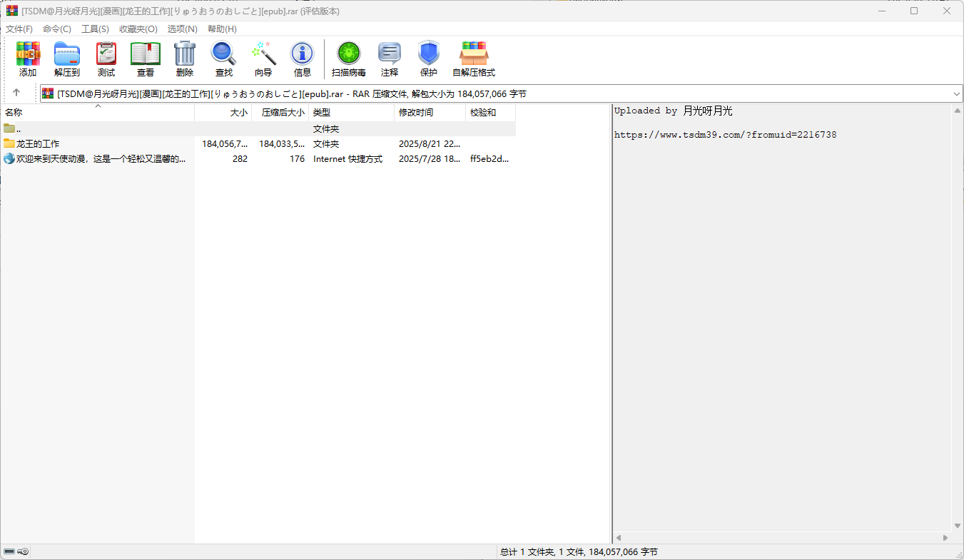Open the 文件(F) menu
This screenshot has width=964, height=560.
click(19, 29)
